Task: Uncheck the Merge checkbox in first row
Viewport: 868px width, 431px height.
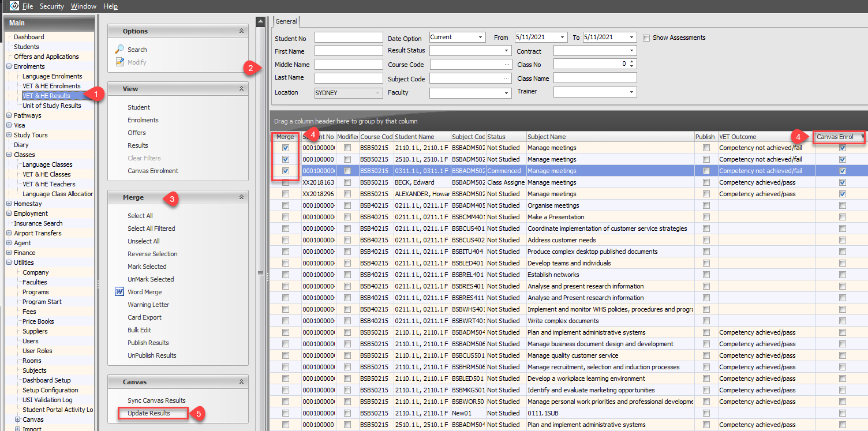Action: pyautogui.click(x=286, y=148)
